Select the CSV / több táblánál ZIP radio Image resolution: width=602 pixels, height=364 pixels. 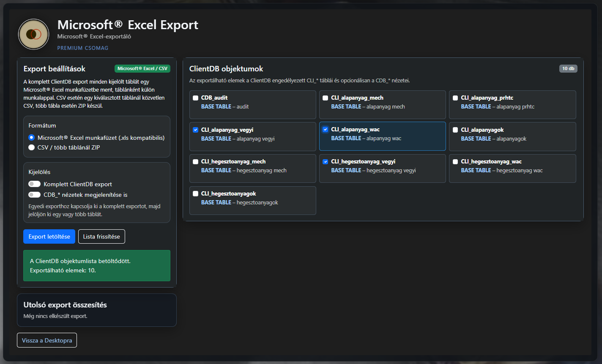click(31, 147)
